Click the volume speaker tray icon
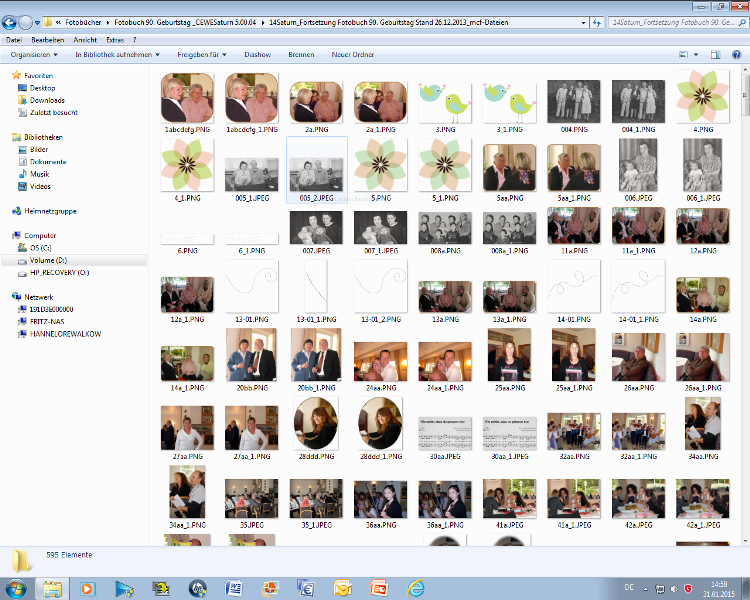The height and width of the screenshot is (600, 750). tap(674, 589)
